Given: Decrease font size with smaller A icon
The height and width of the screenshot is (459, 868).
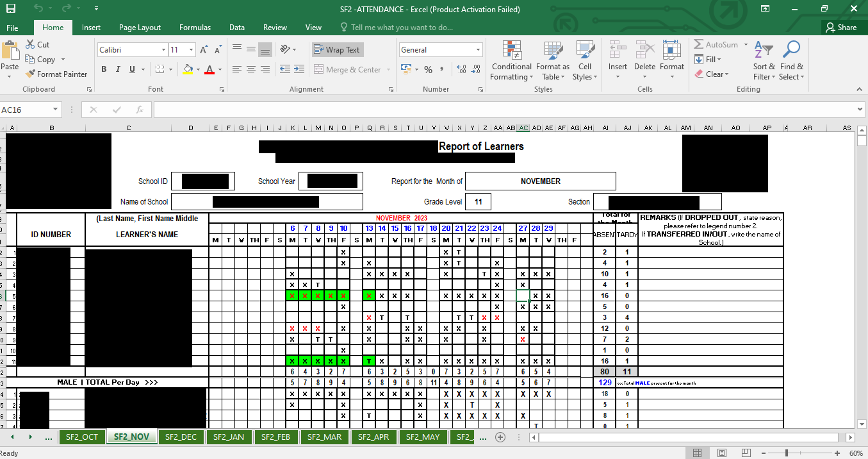Looking at the screenshot, I should [218, 50].
